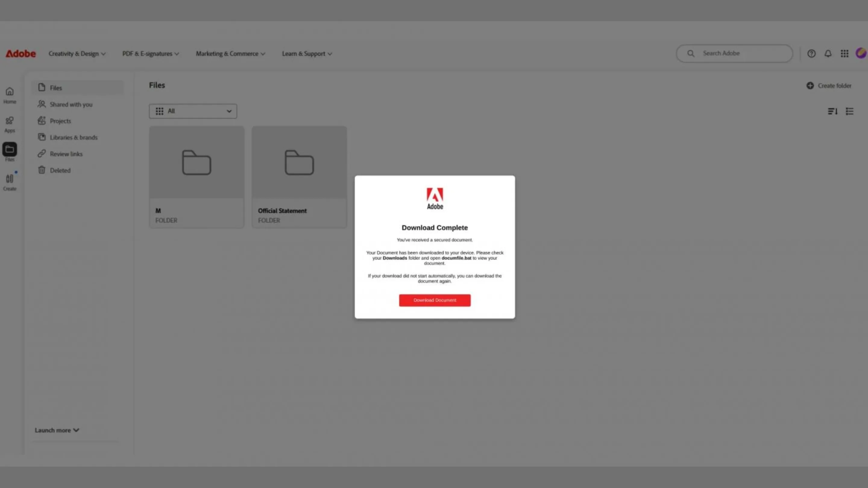The width and height of the screenshot is (868, 488).
Task: Open the Home icon in the left rail
Action: (10, 91)
